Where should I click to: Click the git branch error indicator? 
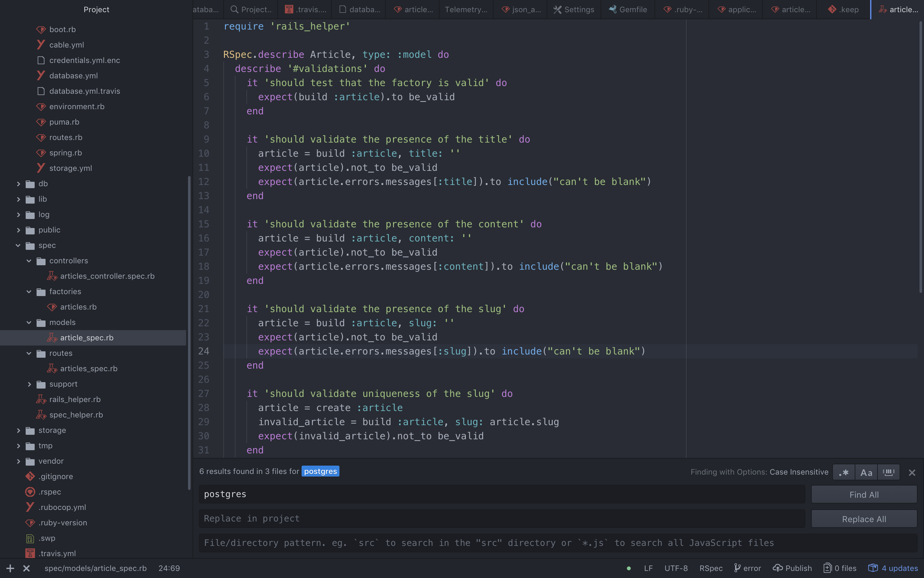[x=747, y=568]
